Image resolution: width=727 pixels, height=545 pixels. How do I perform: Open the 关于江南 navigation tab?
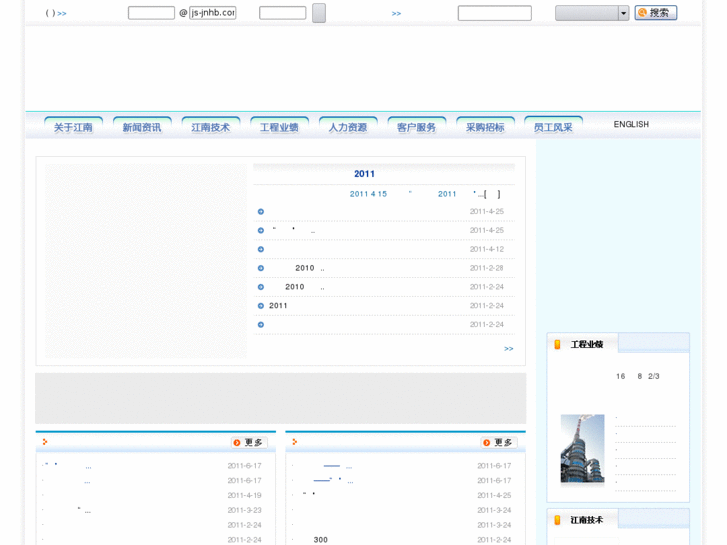click(x=73, y=127)
